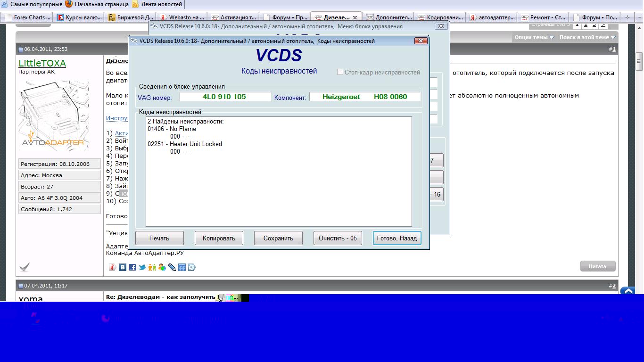Viewport: 644px width, 362px height.
Task: Open the Поиск в этой теме dropdown
Action: 587,37
